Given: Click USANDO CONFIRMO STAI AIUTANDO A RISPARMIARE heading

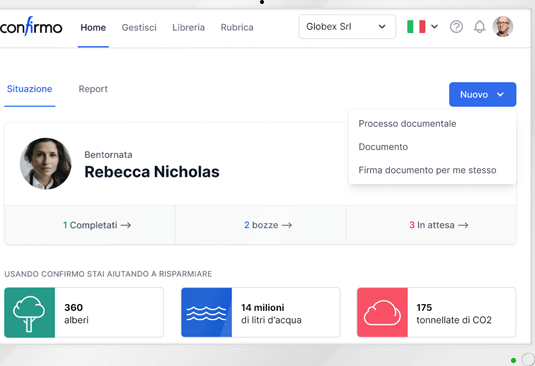Looking at the screenshot, I should coord(108,274).
